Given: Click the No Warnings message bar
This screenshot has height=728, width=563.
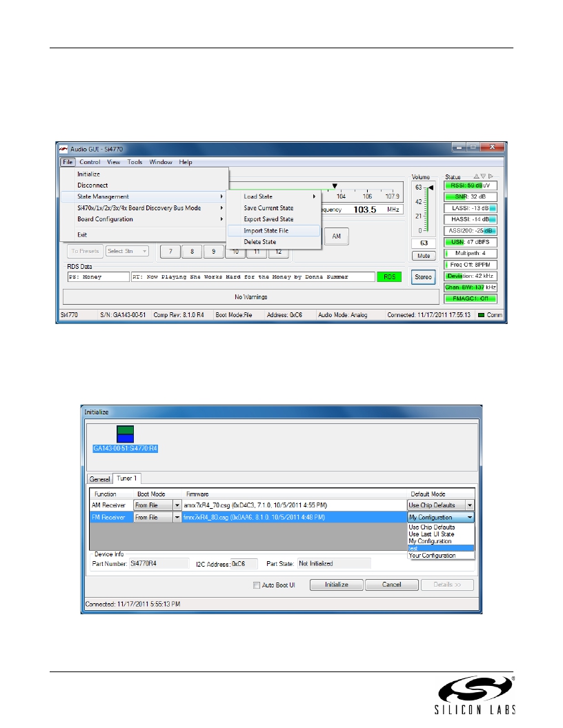Looking at the screenshot, I should pyautogui.click(x=251, y=297).
